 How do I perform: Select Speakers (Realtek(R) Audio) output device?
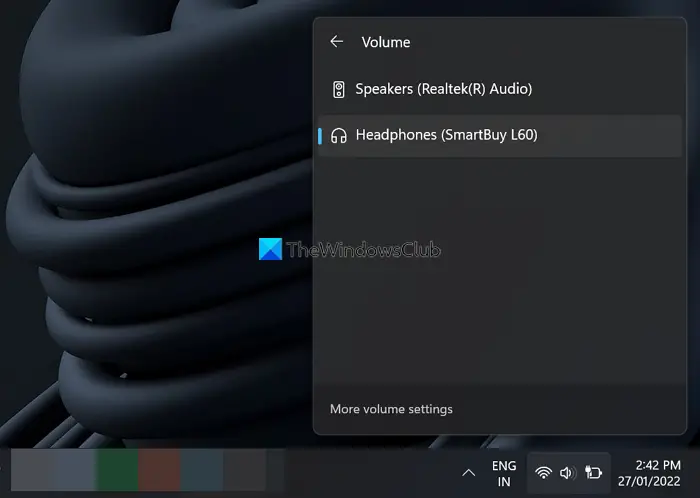500,89
